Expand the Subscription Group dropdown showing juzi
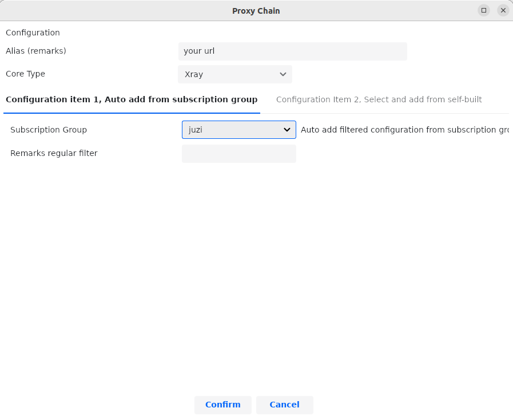 [x=238, y=130]
